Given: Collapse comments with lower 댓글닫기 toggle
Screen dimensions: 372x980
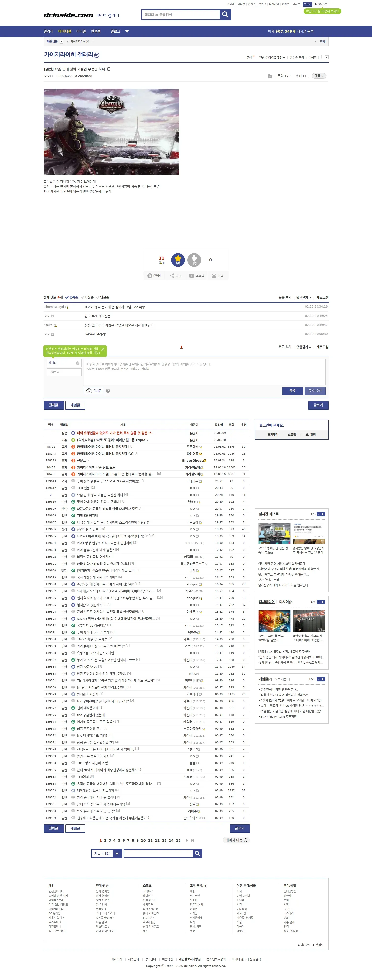Looking at the screenshot, I should [303, 347].
